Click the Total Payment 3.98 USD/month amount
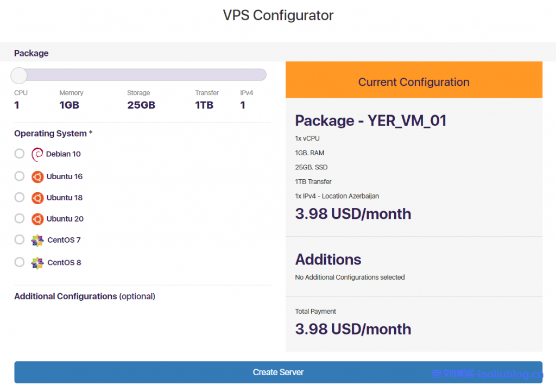Viewport: 556px width, 392px height. click(x=353, y=329)
